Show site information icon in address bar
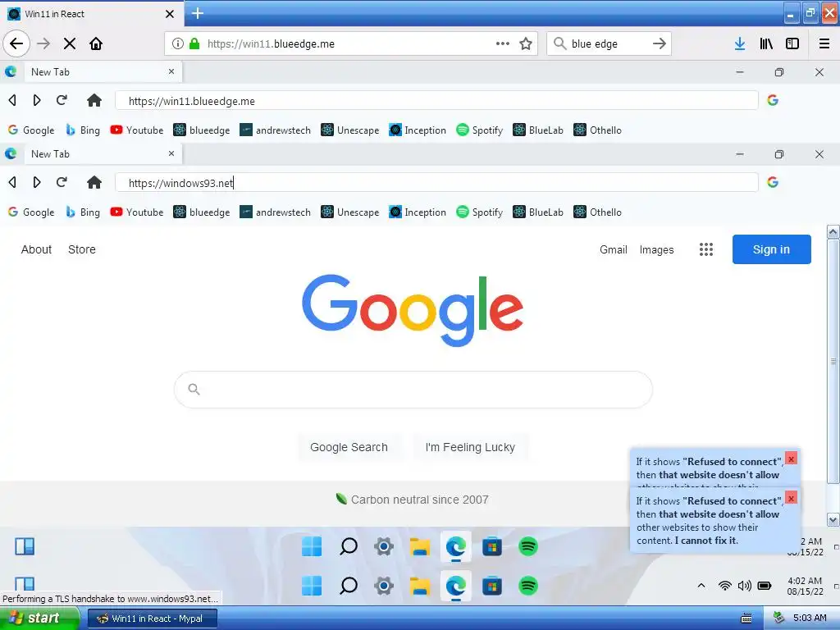The width and height of the screenshot is (840, 630). (178, 43)
